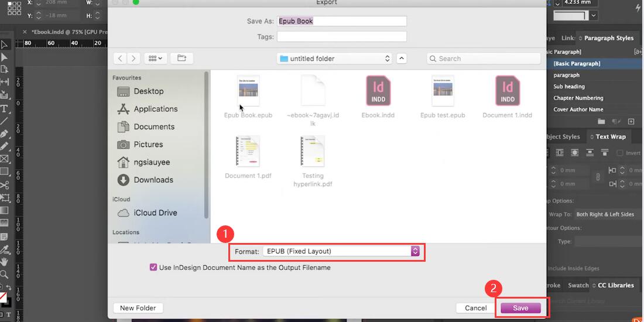Select the Gap tool

[4, 82]
